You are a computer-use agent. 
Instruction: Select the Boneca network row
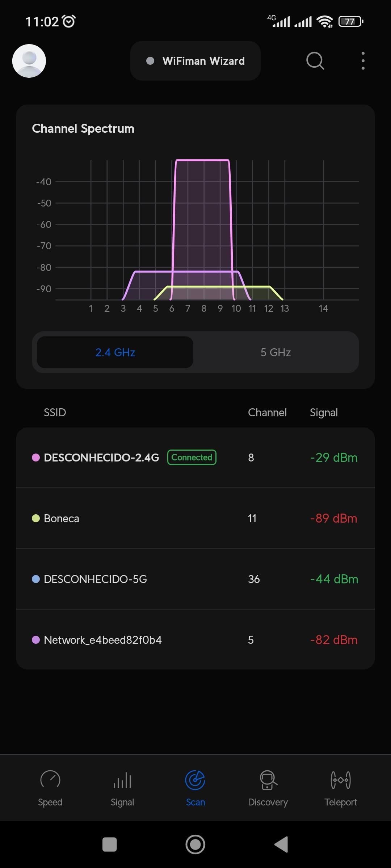195,518
